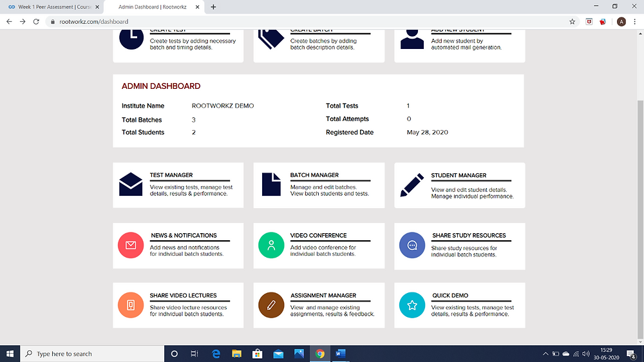Open a new browser tab
This screenshot has width=644, height=362.
coord(213,7)
